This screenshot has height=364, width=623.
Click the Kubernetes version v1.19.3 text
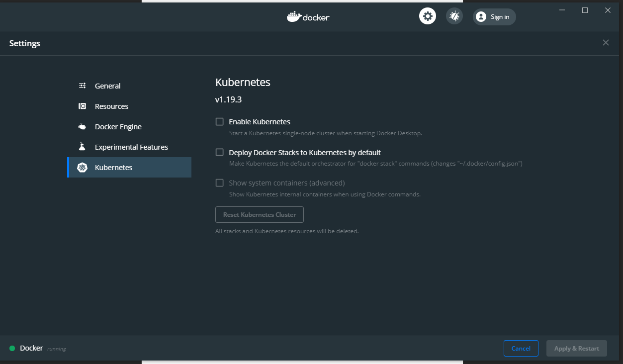[228, 99]
